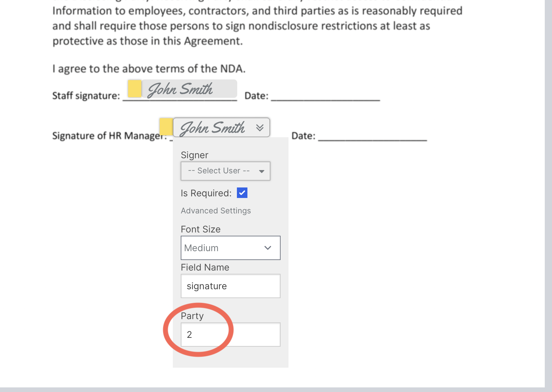This screenshot has height=392, width=552.
Task: Click the yellow tab on the HR Manager signature field
Action: click(166, 127)
